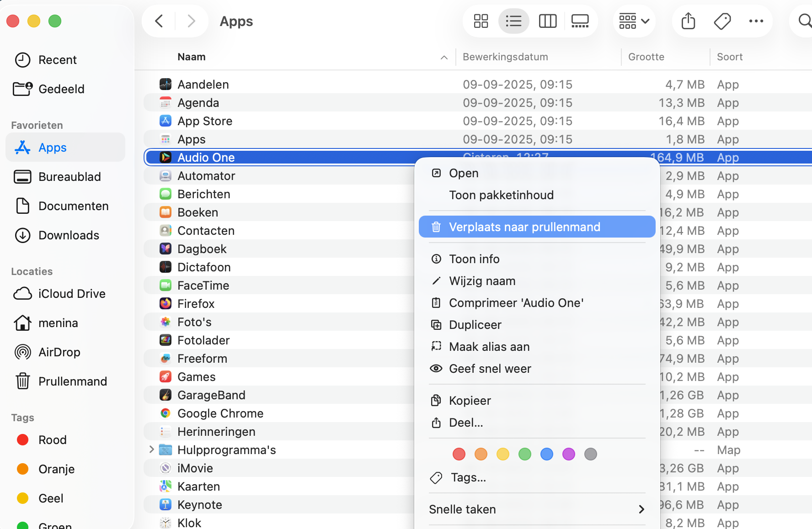
Task: Select Toon pakketinhoud from the menu
Action: [x=502, y=195]
